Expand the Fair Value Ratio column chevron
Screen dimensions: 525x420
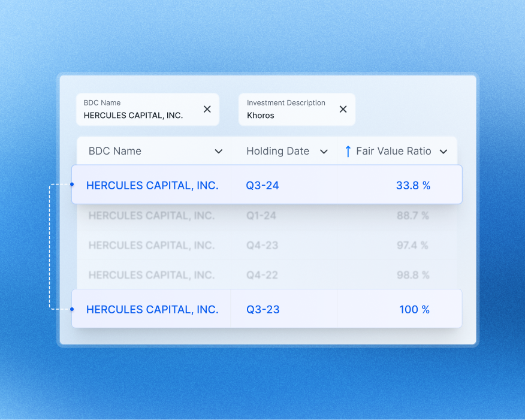click(x=443, y=151)
